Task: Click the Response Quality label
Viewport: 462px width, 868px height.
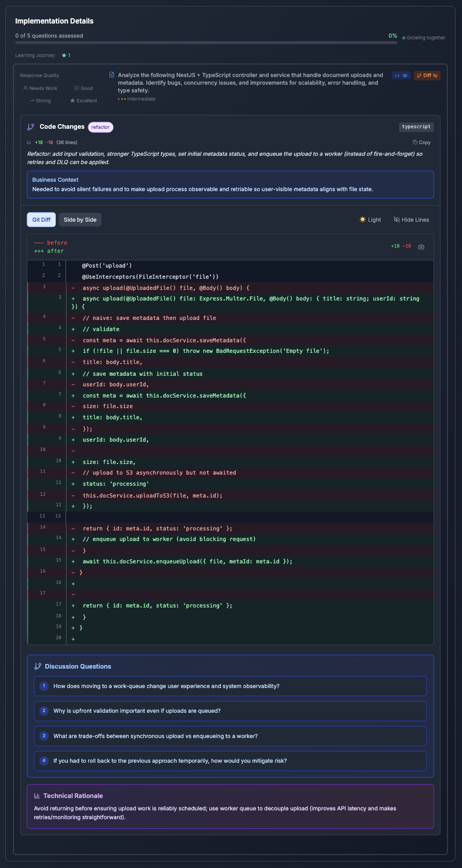Action: coord(39,75)
